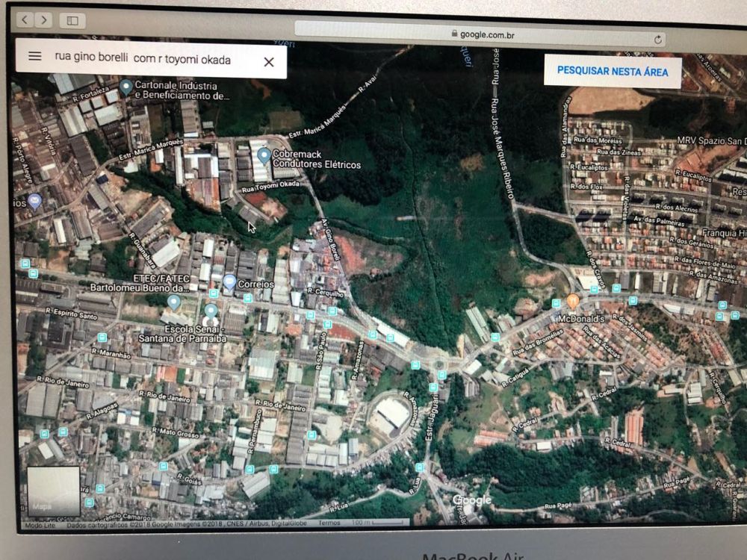Click the Correios map marker
Viewport: 747px width, 560px height.
pos(230,281)
